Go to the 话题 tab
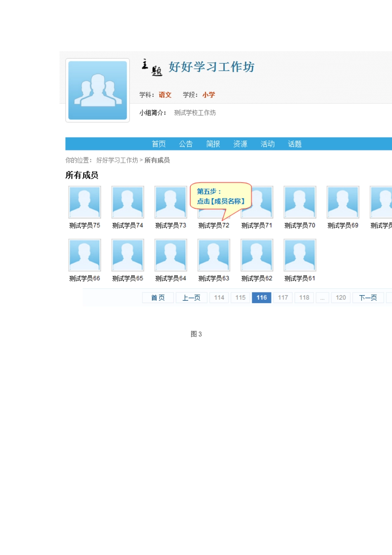This screenshot has height=555, width=392. [295, 144]
